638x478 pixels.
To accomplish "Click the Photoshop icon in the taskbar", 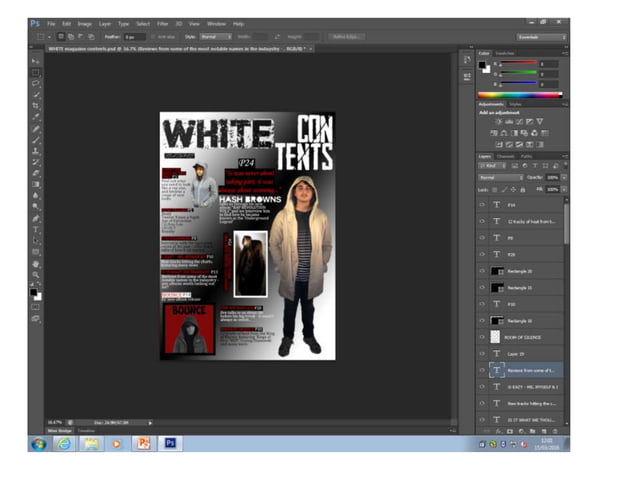I will click(169, 442).
